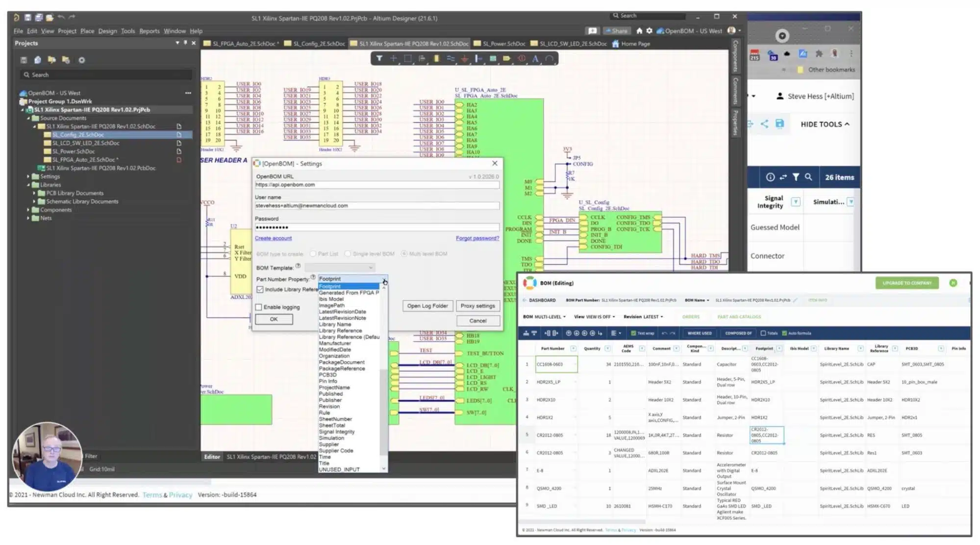This screenshot has height=545, width=980.
Task: Choose the rectangle selection tool in schematic toolbar
Action: pyautogui.click(x=407, y=58)
